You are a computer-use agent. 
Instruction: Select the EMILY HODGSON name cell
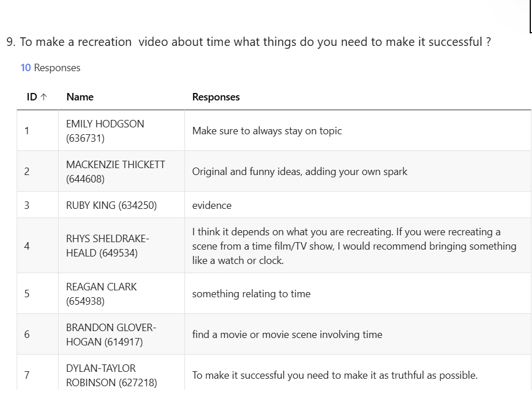click(x=121, y=131)
